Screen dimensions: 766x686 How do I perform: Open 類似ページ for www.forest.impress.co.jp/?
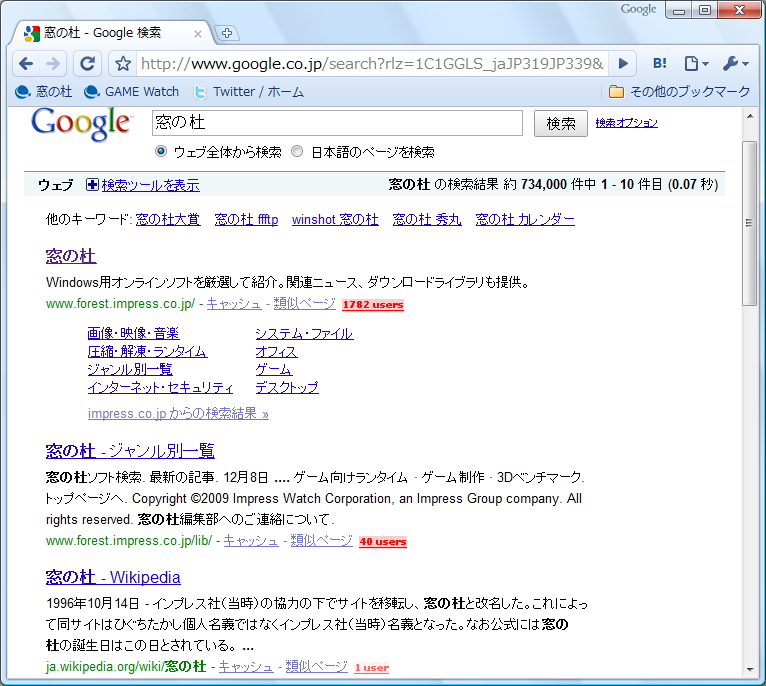coord(305,304)
